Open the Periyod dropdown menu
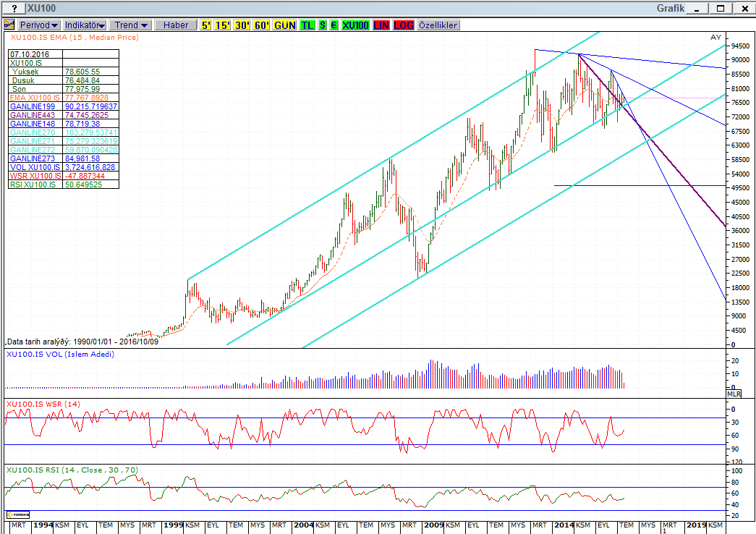 [x=39, y=25]
